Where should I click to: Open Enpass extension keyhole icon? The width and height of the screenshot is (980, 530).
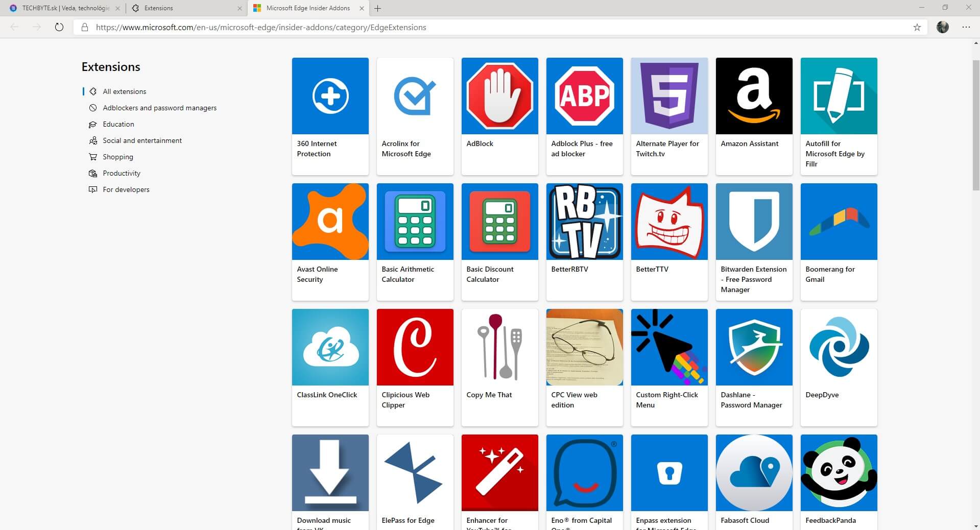tap(669, 473)
